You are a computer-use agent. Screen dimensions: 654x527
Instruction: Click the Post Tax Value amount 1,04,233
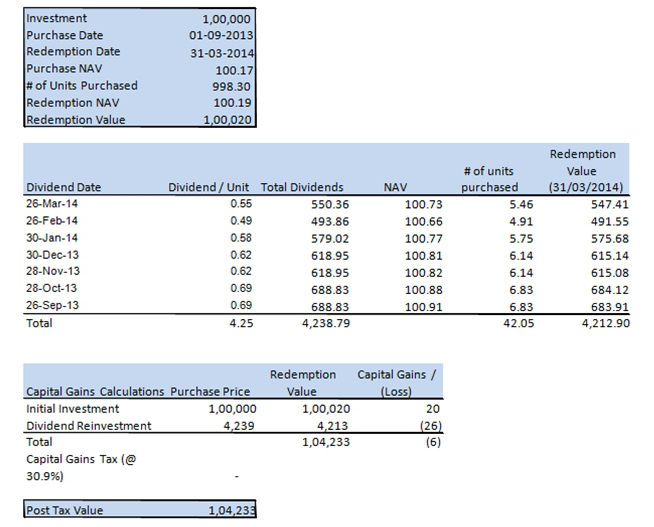click(x=231, y=510)
